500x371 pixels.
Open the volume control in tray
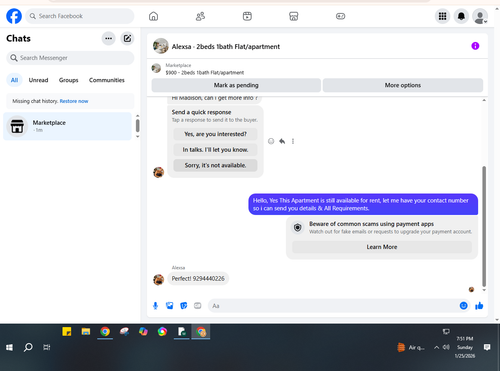[446, 347]
